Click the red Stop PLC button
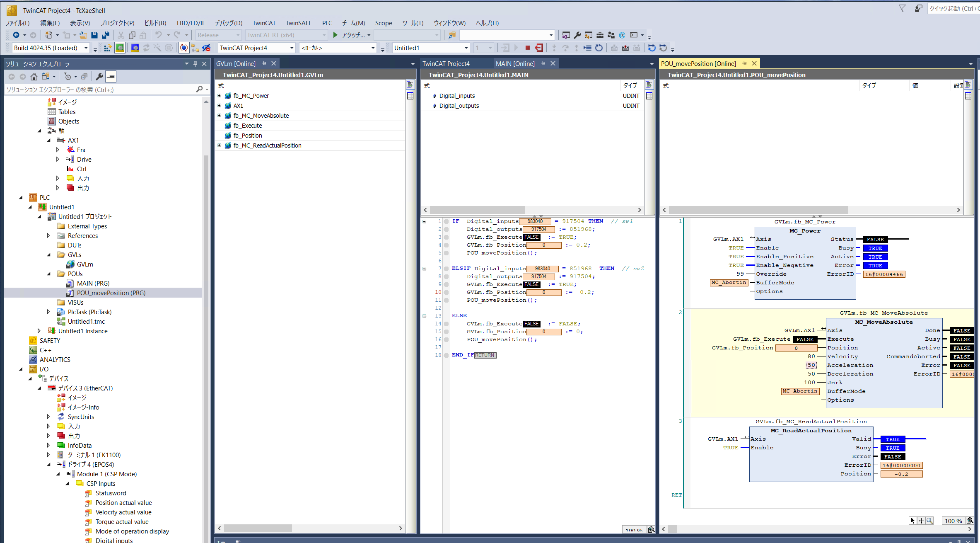This screenshot has width=980, height=543. [x=527, y=48]
